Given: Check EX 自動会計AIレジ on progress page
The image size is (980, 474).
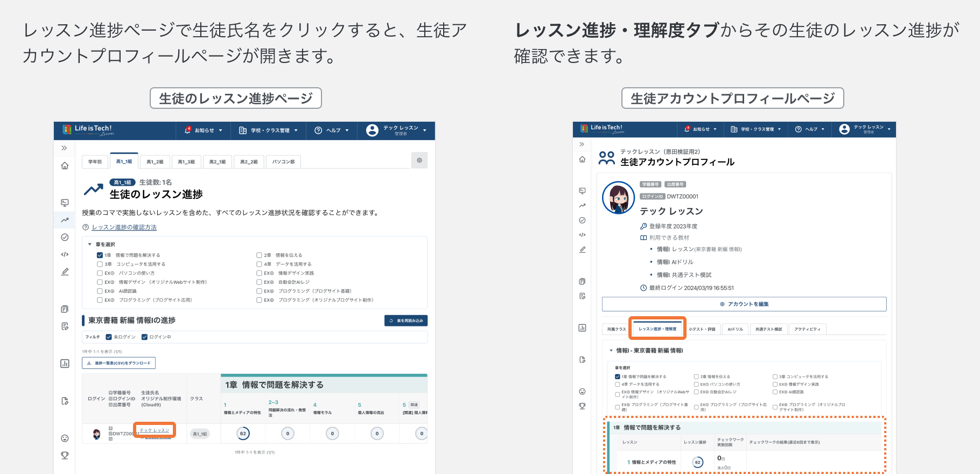Looking at the screenshot, I should [x=259, y=282].
